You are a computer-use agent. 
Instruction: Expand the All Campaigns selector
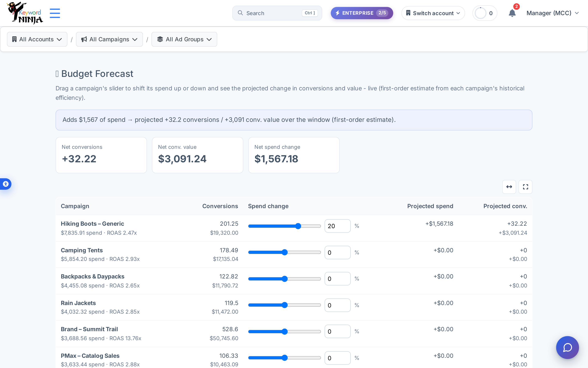pyautogui.click(x=109, y=39)
